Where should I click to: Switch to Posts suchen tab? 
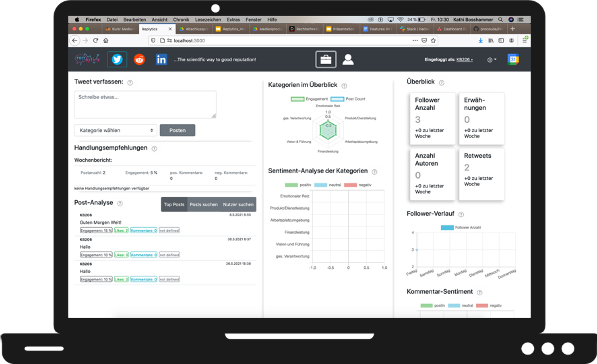click(204, 204)
